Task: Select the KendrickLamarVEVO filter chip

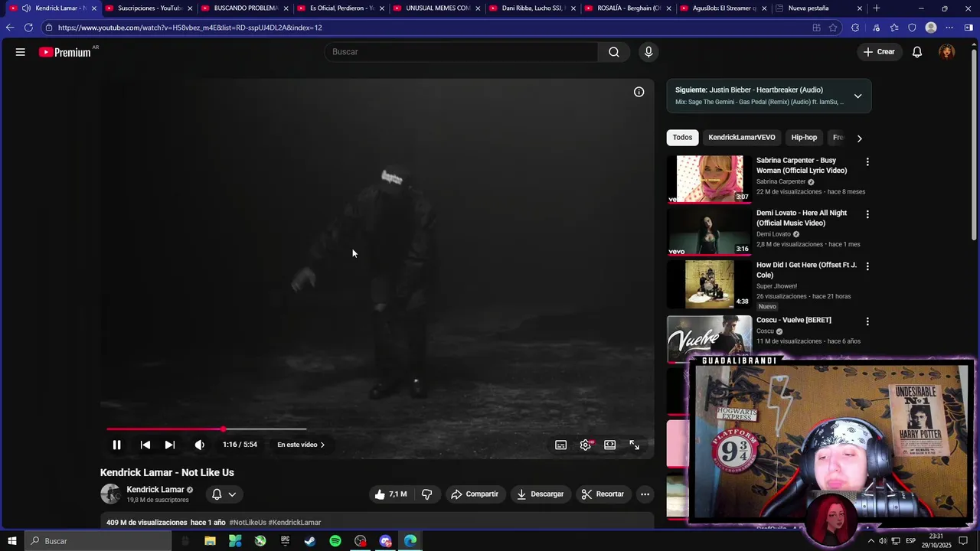Action: point(741,138)
